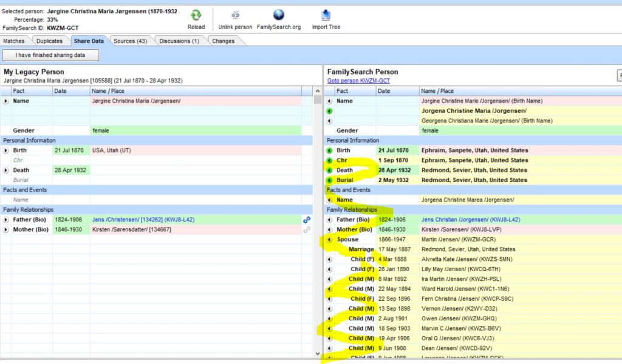Click the Import Tree icon
622x364 pixels.
(326, 15)
